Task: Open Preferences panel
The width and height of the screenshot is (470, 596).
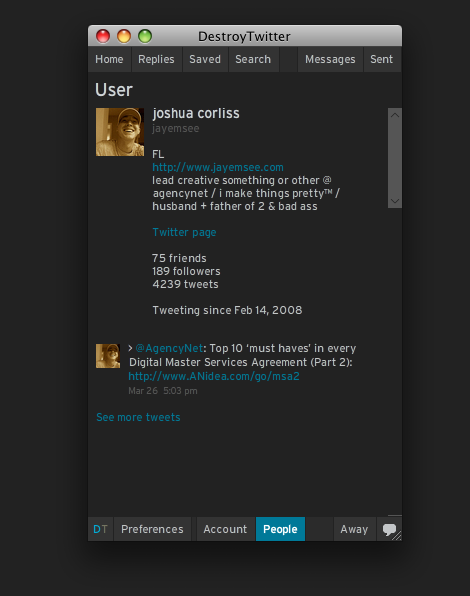Action: (x=152, y=529)
